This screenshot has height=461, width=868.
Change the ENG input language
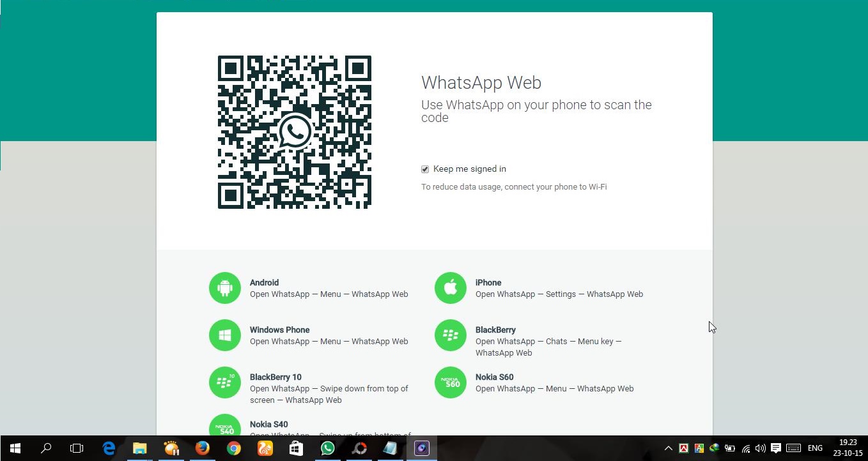815,448
